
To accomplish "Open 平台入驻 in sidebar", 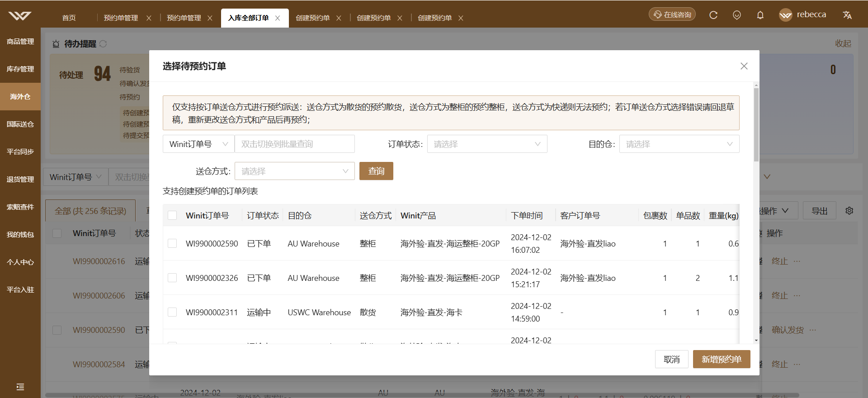I will pos(20,290).
